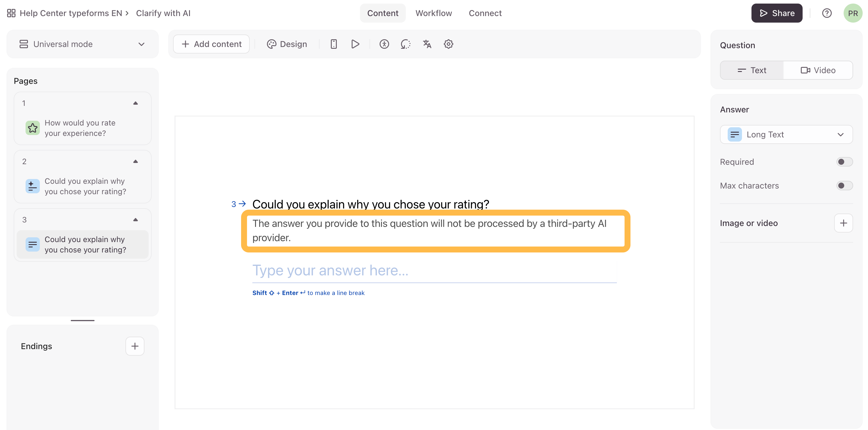The width and height of the screenshot is (868, 430).
Task: Switch to the Content tab
Action: (x=383, y=13)
